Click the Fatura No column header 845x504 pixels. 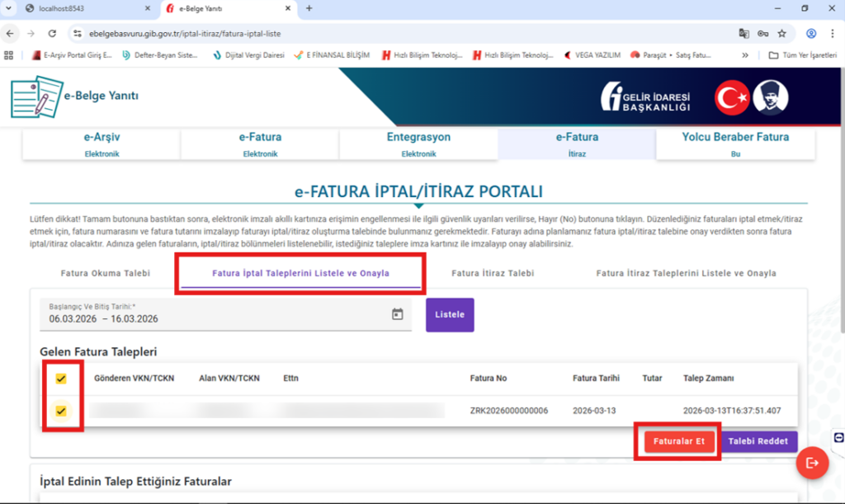click(489, 379)
